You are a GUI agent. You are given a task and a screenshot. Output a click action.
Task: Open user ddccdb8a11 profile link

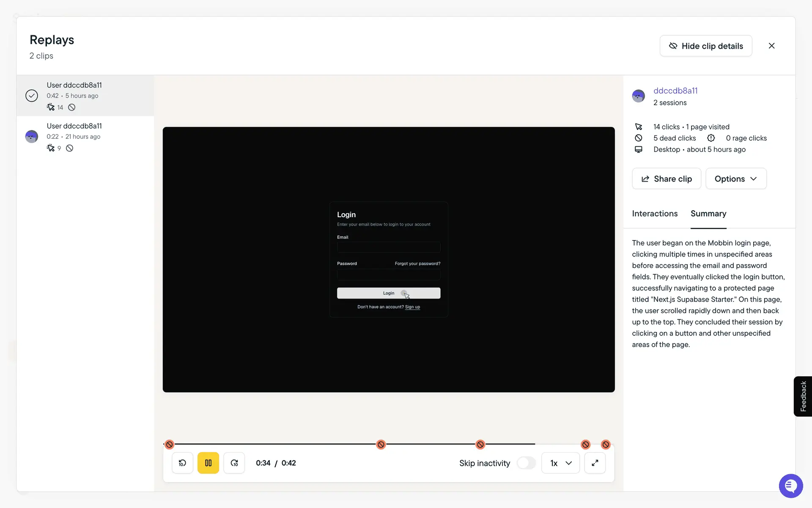tap(675, 91)
